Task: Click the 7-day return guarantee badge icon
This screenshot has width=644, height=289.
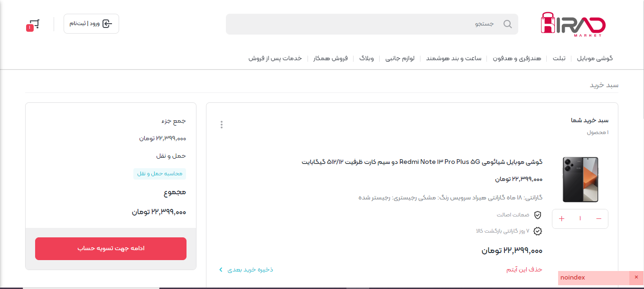Action: (538, 231)
